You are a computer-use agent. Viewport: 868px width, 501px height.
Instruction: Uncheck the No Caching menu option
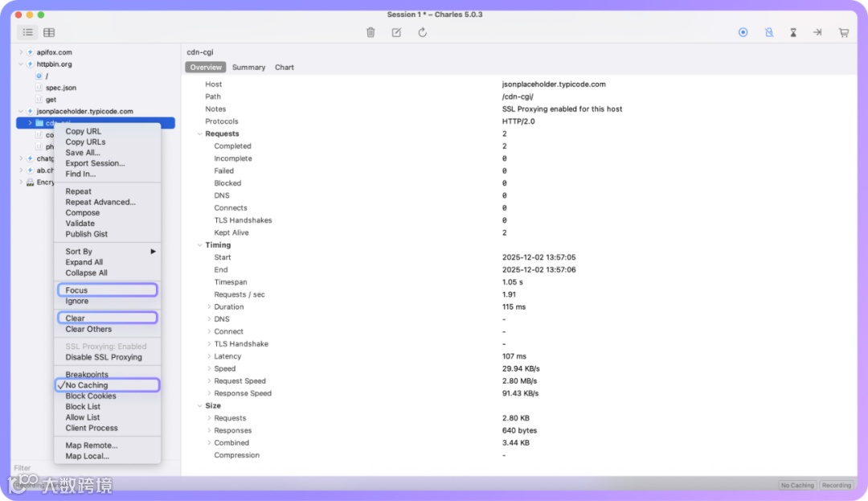click(108, 385)
